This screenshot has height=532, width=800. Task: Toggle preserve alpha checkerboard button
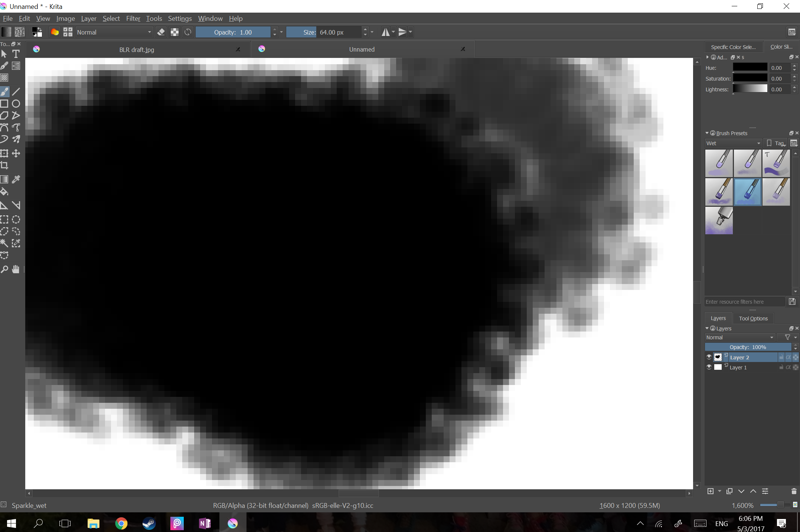(x=174, y=32)
